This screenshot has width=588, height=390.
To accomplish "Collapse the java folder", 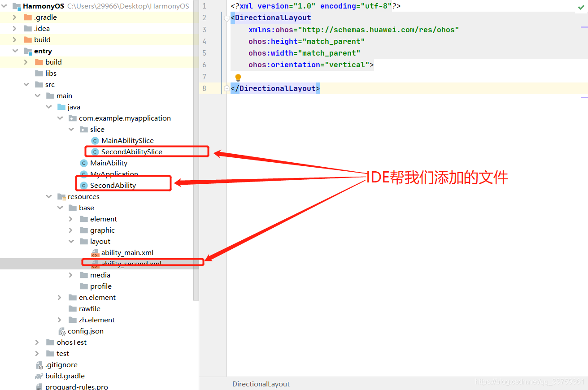I will (48, 107).
